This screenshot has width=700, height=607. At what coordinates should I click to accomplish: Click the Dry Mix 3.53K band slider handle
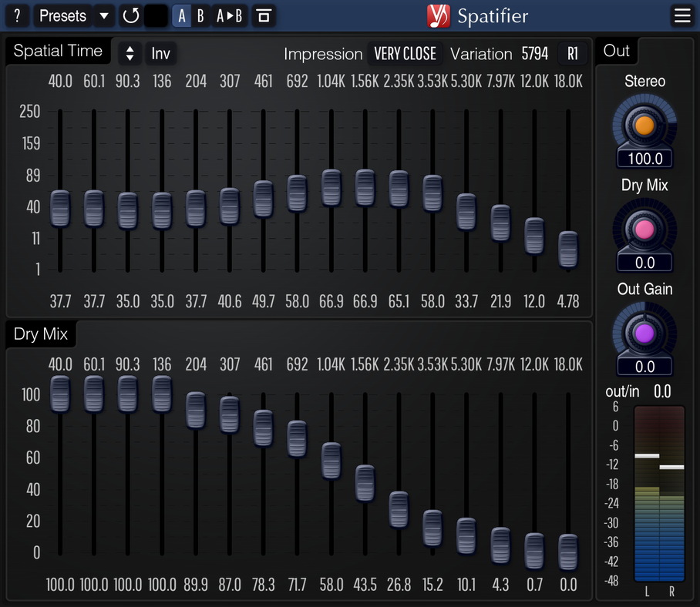pos(432,528)
